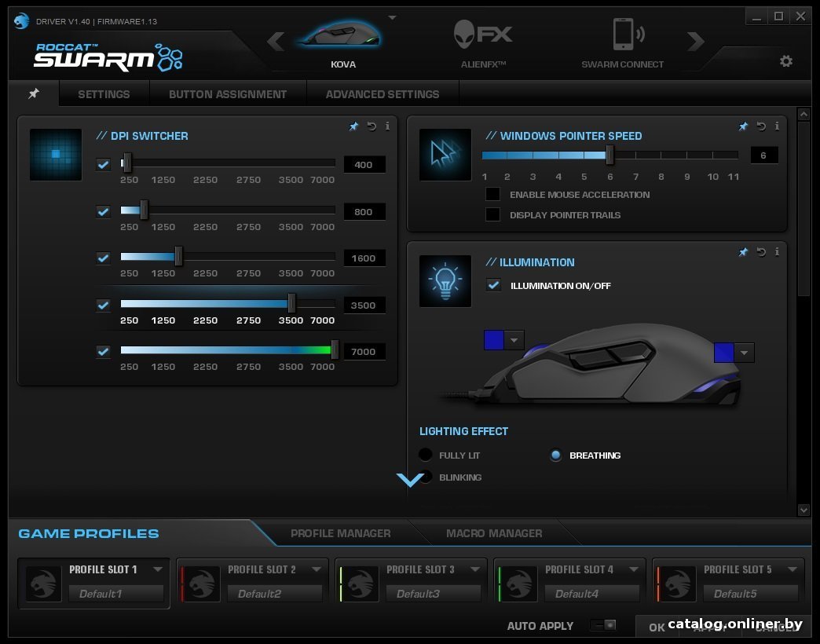This screenshot has width=820, height=644.
Task: Uncheck the 1600 DPI level checkbox
Action: pyautogui.click(x=103, y=258)
